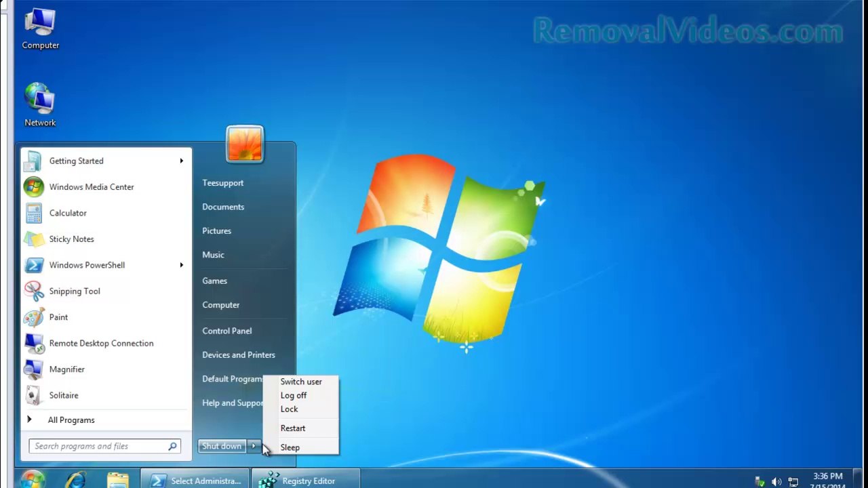
Task: Select Restart in the power menu
Action: point(293,428)
